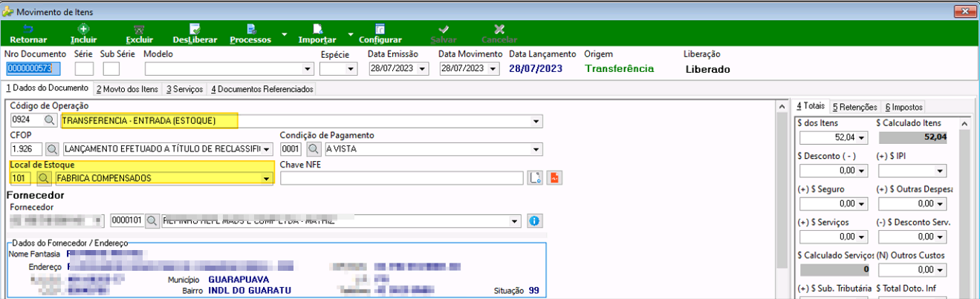Click the Retornar toolbar button
This screenshot has height=299, width=980.
tap(28, 34)
